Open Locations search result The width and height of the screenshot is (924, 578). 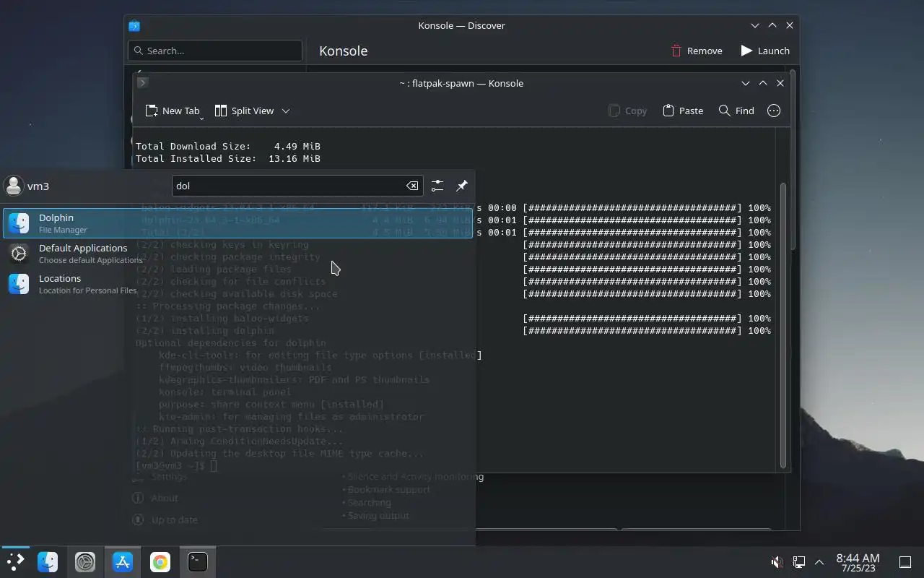point(237,284)
